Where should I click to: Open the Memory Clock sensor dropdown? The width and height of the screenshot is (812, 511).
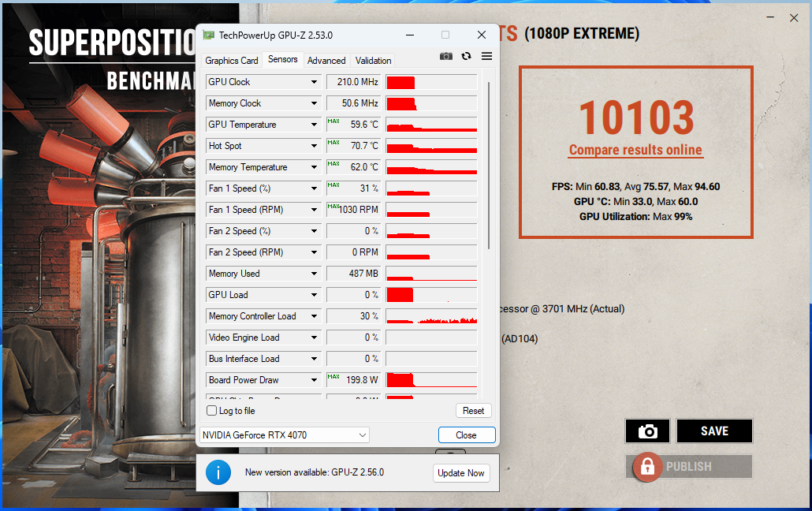(315, 103)
